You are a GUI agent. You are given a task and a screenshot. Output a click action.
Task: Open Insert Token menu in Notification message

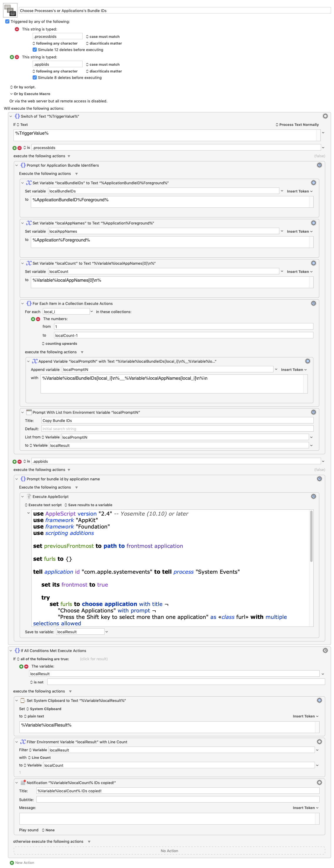point(305,808)
